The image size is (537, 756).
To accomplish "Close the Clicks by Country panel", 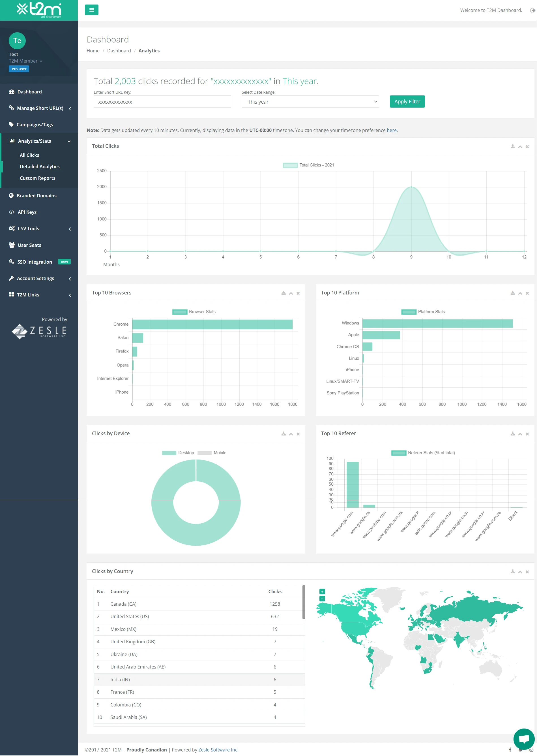I will pyautogui.click(x=527, y=572).
